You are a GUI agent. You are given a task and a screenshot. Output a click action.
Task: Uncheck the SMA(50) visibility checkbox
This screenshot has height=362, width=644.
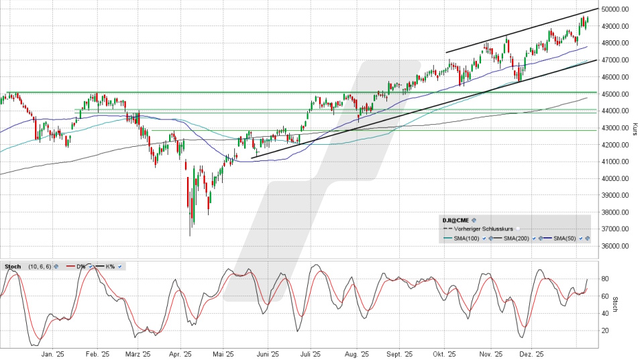point(580,238)
